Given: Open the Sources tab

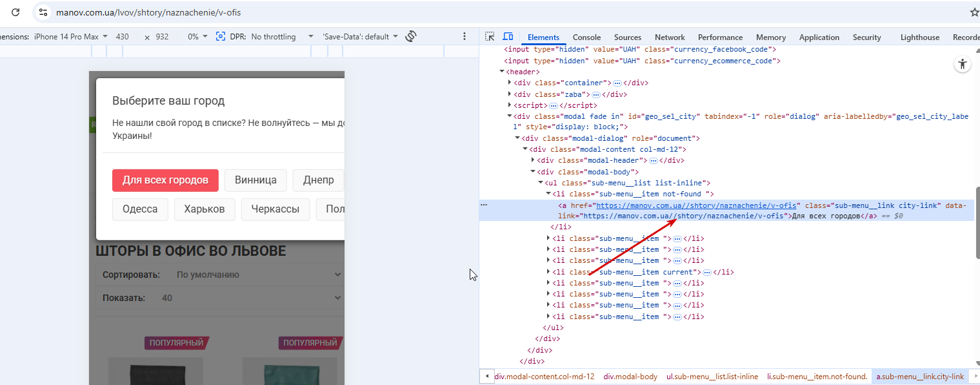Looking at the screenshot, I should (x=628, y=37).
